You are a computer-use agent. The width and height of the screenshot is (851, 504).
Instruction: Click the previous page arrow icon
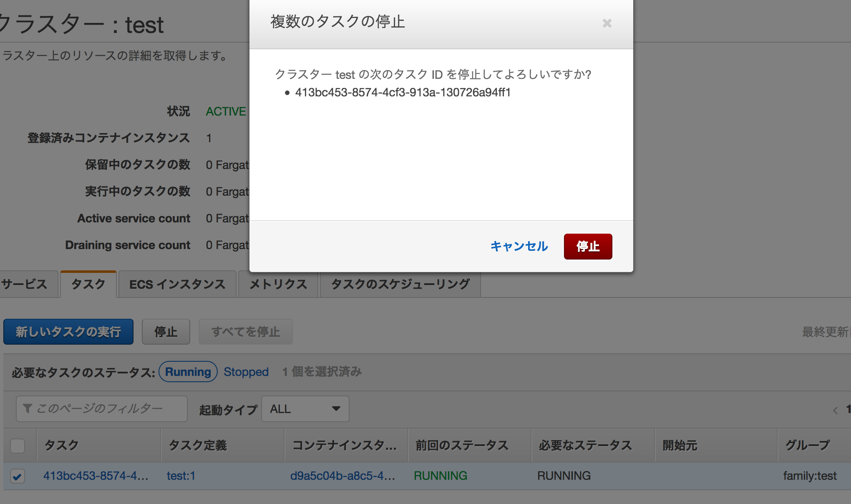point(835,411)
